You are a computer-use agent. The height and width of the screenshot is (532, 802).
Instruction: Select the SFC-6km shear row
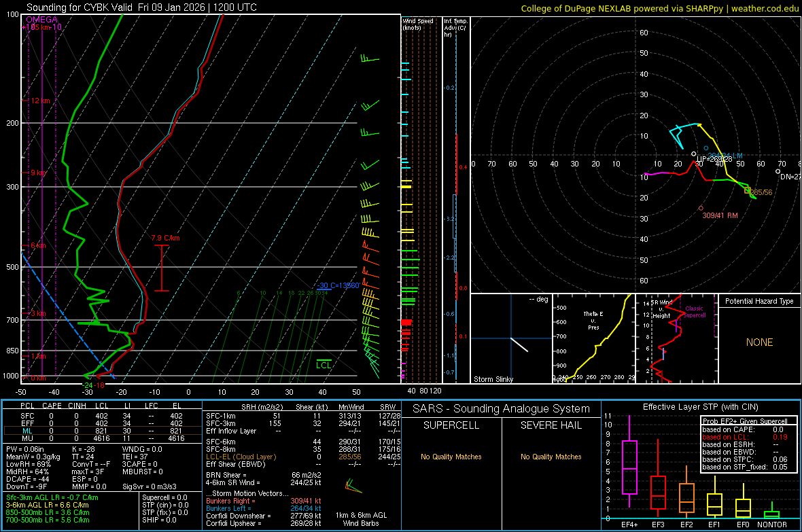pyautogui.click(x=303, y=442)
